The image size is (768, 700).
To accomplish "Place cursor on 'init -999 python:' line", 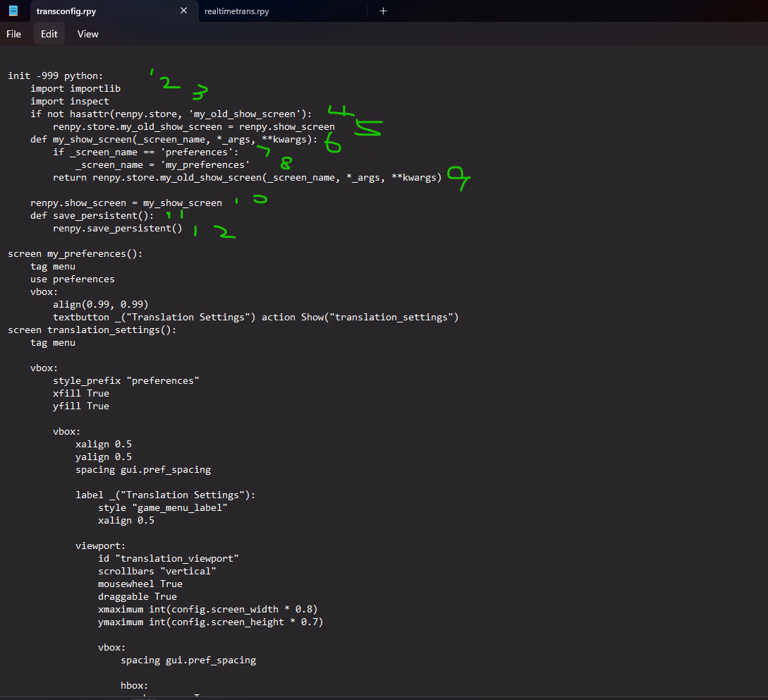I will (55, 76).
